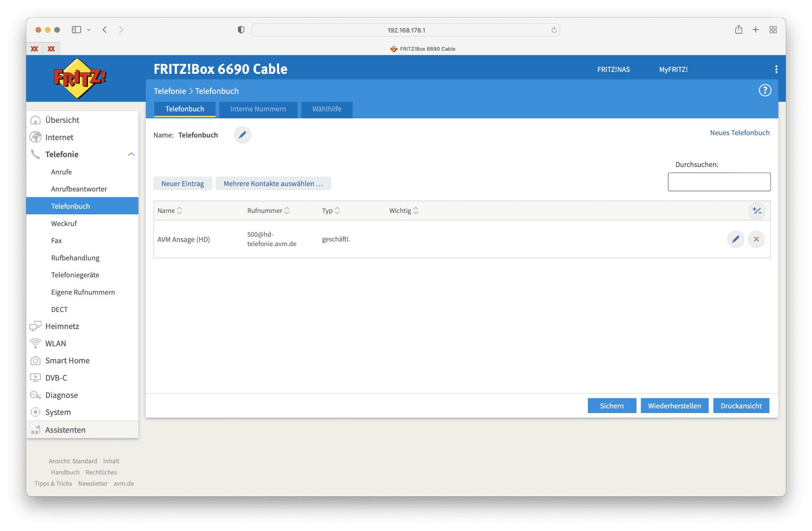Open the Druckansicht
The image size is (812, 531).
741,406
